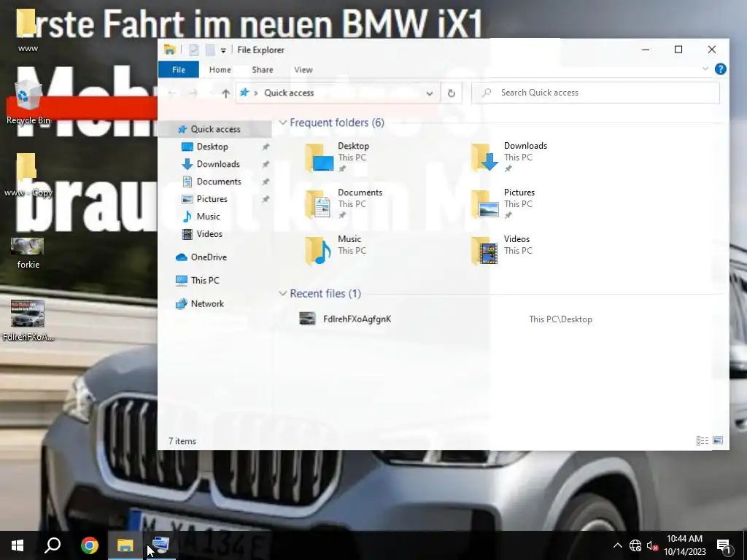Open File Explorer Help icon

pyautogui.click(x=720, y=69)
